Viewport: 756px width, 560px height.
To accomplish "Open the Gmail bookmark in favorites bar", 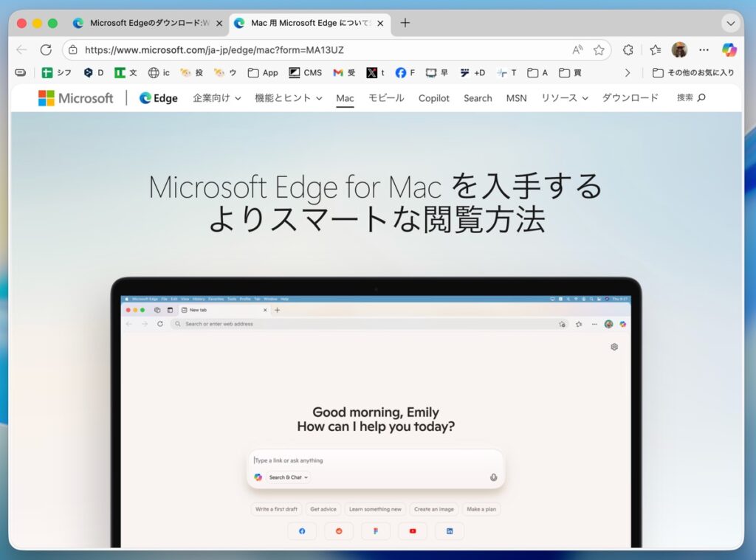I will point(344,73).
